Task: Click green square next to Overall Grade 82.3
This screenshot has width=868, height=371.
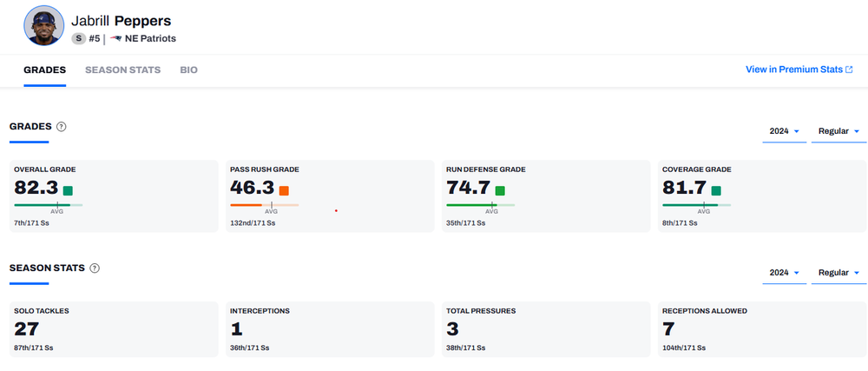Action: click(68, 190)
